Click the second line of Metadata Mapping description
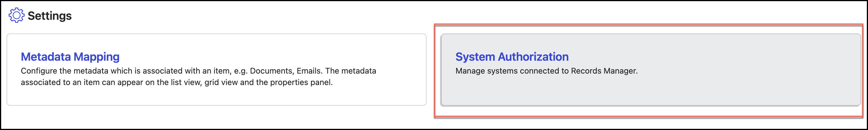This screenshot has height=130, width=868. click(x=177, y=82)
